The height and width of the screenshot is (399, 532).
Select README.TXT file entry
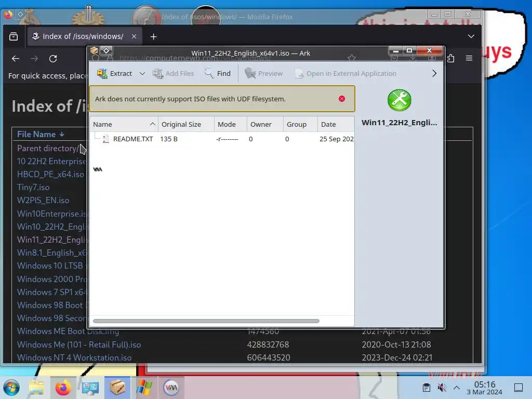[132, 139]
